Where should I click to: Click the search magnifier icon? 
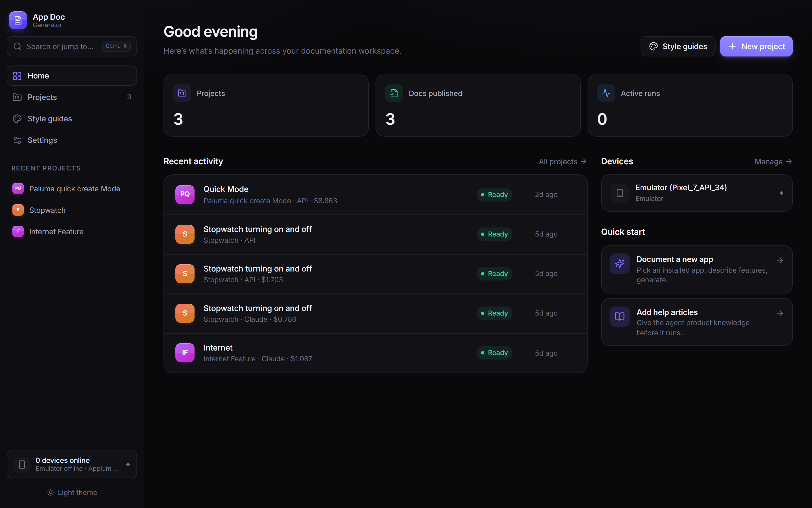click(x=17, y=46)
